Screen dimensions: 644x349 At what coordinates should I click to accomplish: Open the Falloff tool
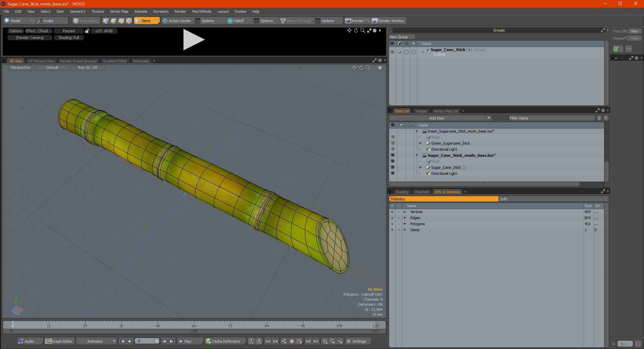(x=236, y=21)
